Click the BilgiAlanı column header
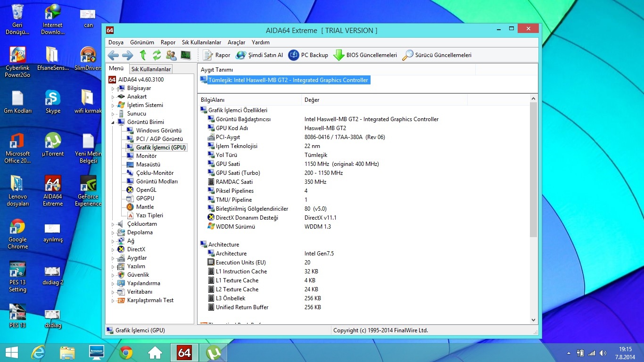Screen dimensions: 644x362 click(249, 100)
